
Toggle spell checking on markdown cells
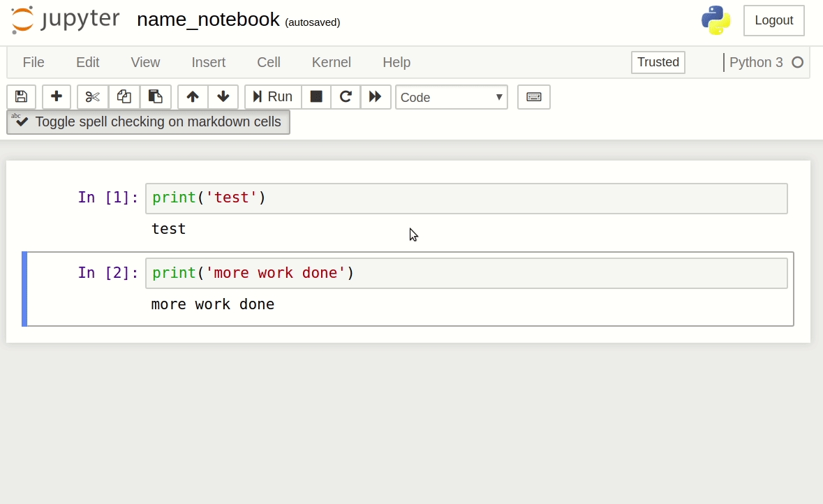(148, 122)
